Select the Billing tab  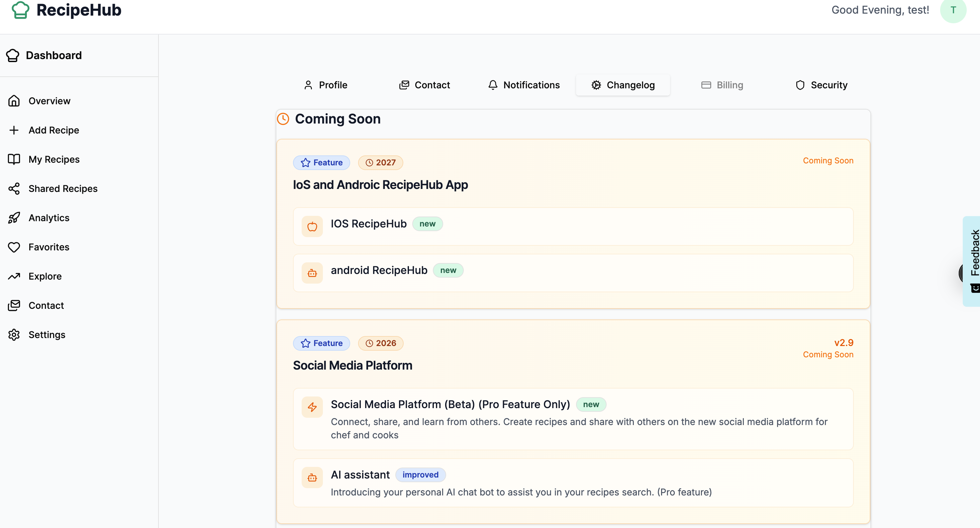coord(722,85)
